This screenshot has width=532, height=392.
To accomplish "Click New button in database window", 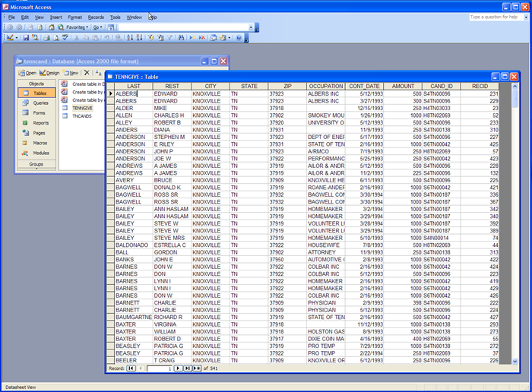I will pyautogui.click(x=71, y=73).
